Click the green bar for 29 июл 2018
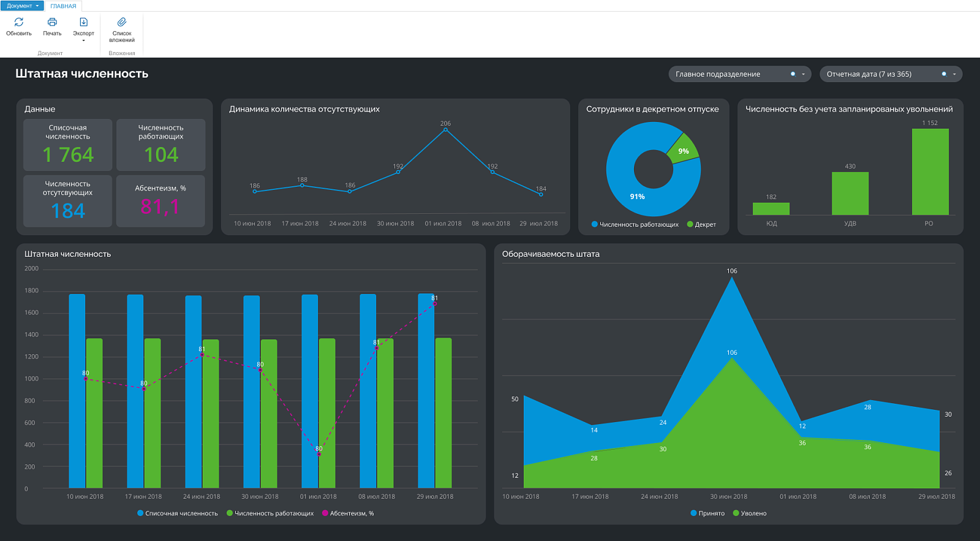 tap(443, 413)
